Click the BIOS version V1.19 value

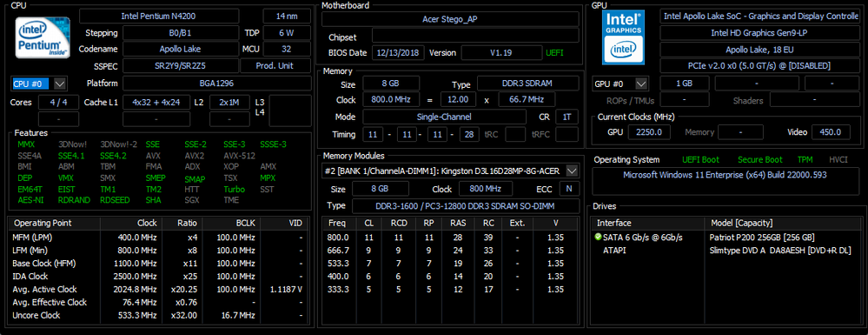coord(501,53)
